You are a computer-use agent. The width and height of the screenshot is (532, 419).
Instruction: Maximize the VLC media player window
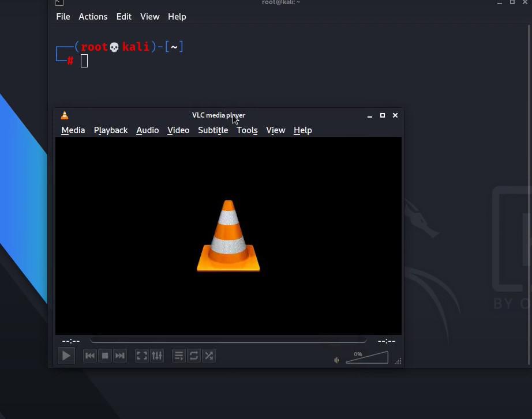click(x=383, y=115)
